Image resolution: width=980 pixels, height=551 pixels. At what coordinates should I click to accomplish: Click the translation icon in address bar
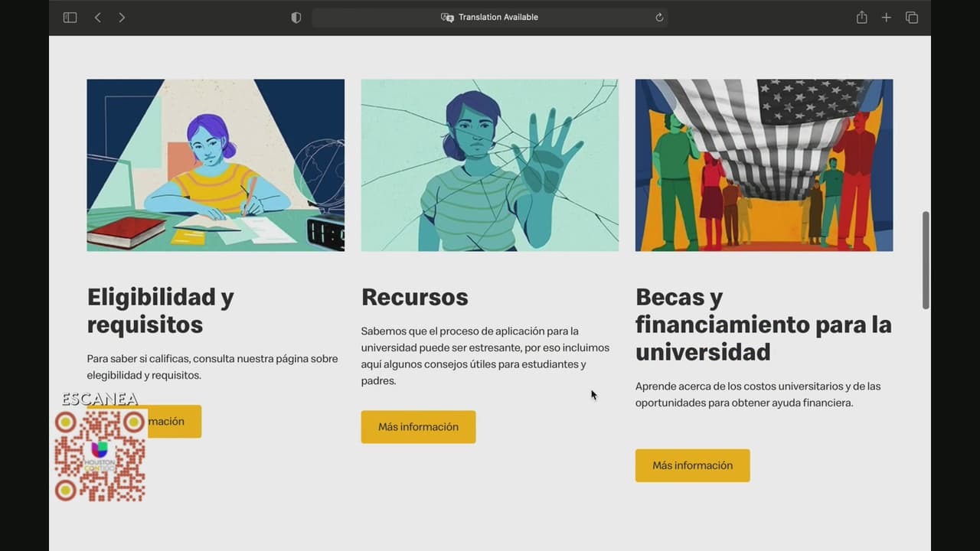(x=447, y=18)
